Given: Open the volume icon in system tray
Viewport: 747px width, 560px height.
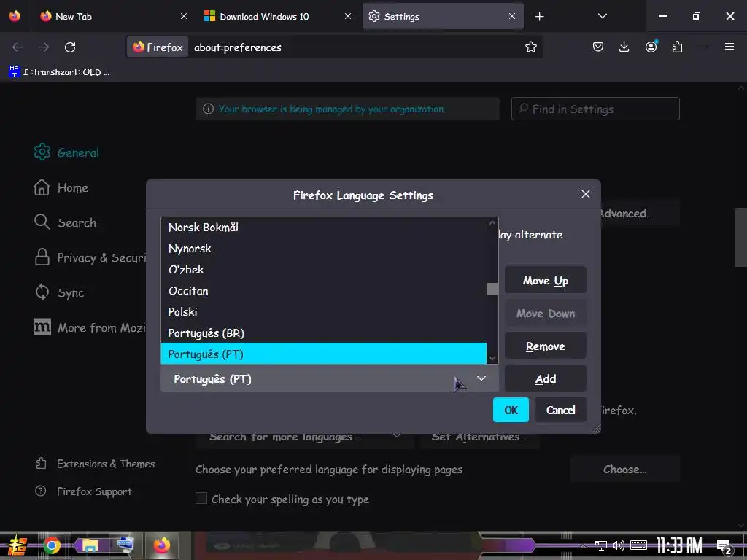Looking at the screenshot, I should [619, 545].
